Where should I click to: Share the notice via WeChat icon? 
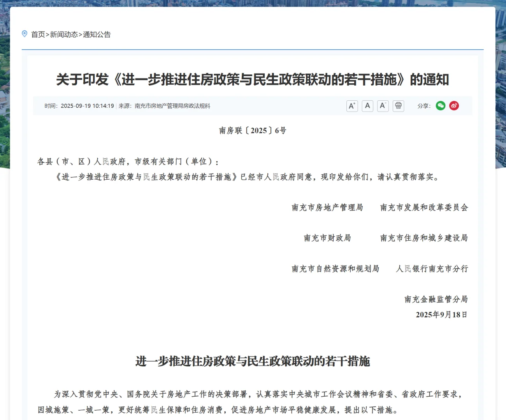(x=441, y=106)
